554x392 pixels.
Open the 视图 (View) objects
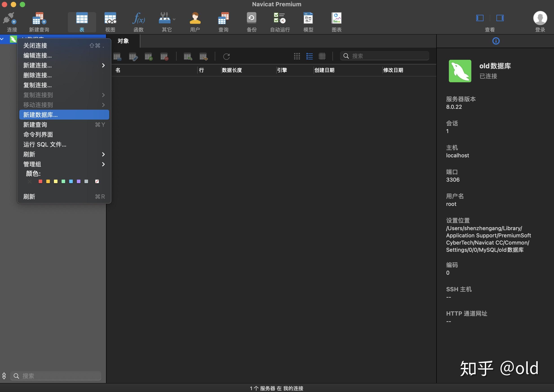click(110, 18)
